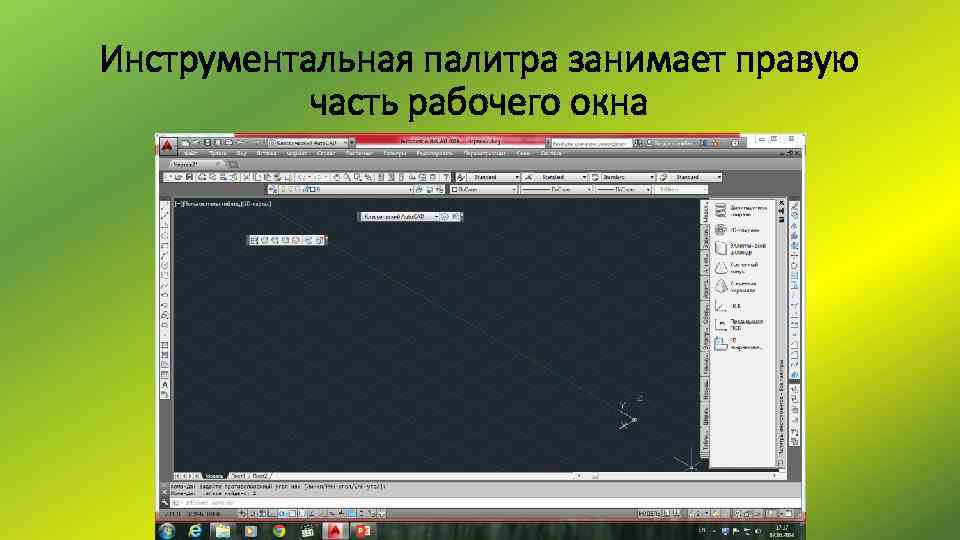Viewport: 960px width, 540px height.
Task: Open the ByLayer color dropdown
Action: 484,190
